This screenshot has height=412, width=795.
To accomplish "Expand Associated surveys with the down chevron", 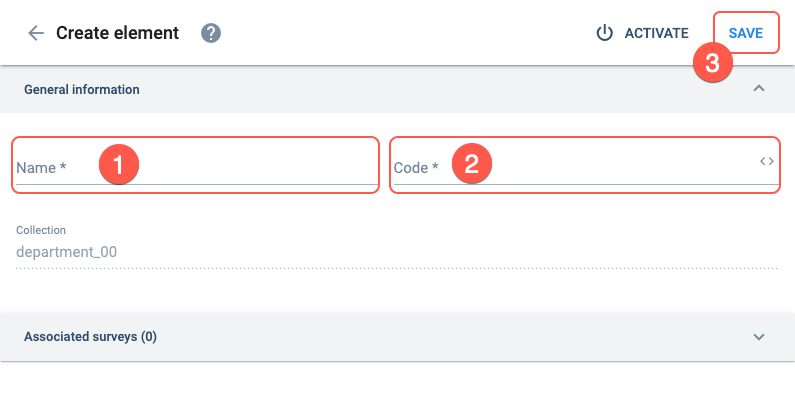I will tap(758, 337).
